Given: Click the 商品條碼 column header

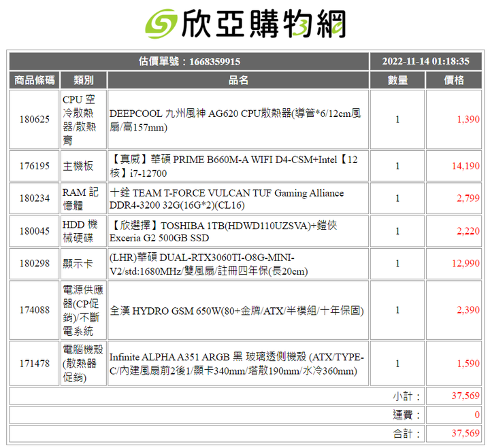Looking at the screenshot, I should (x=35, y=80).
